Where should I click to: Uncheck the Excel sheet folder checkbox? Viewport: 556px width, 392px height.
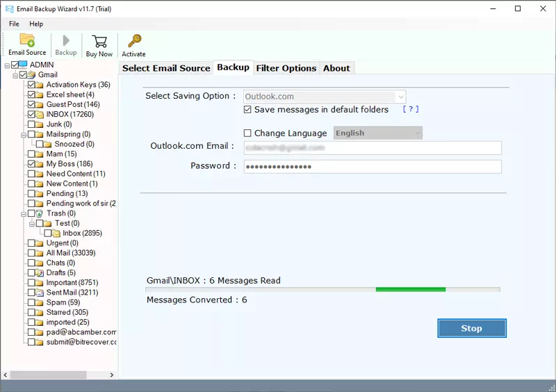pos(31,95)
